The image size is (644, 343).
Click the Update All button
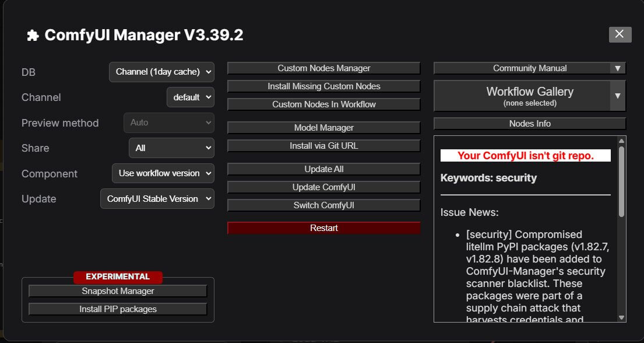(323, 169)
